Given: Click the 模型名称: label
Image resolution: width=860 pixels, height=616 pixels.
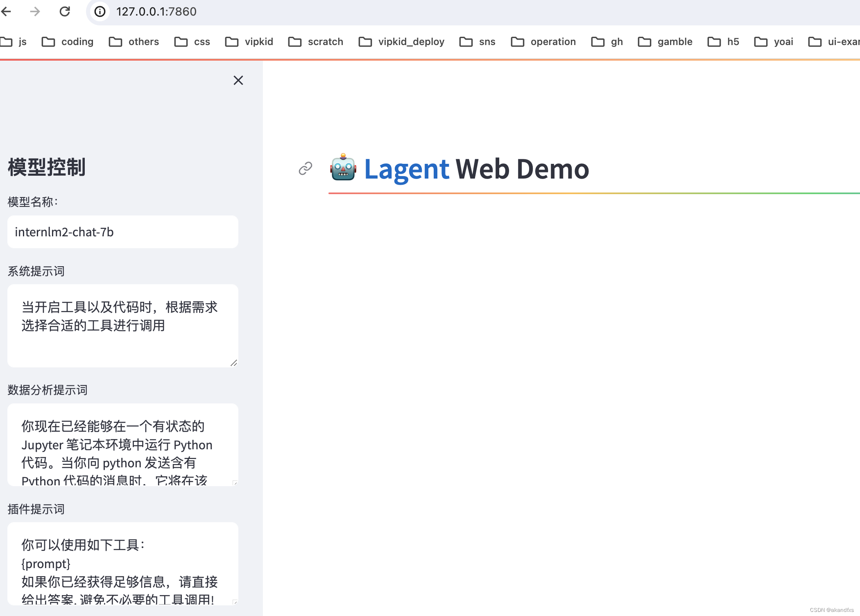Looking at the screenshot, I should point(33,202).
